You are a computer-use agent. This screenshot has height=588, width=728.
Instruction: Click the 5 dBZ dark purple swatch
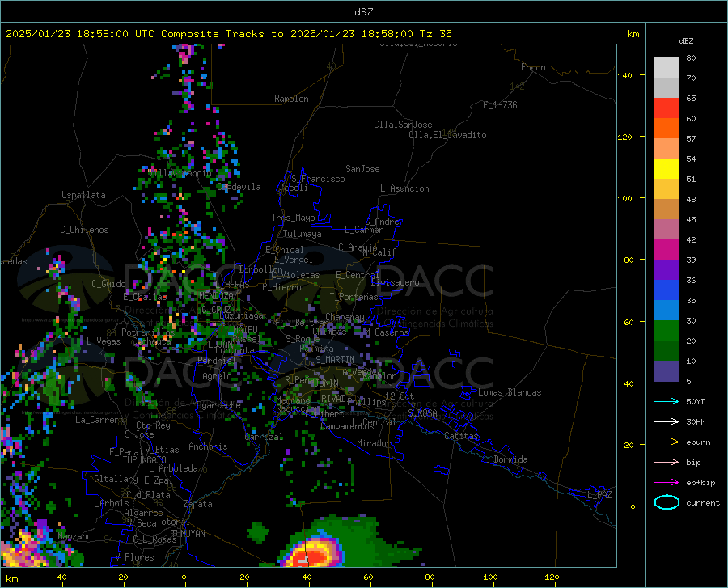tap(667, 371)
